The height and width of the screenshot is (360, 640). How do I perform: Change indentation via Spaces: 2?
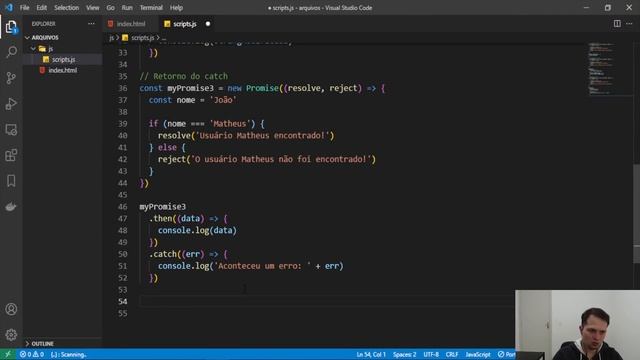[404, 354]
